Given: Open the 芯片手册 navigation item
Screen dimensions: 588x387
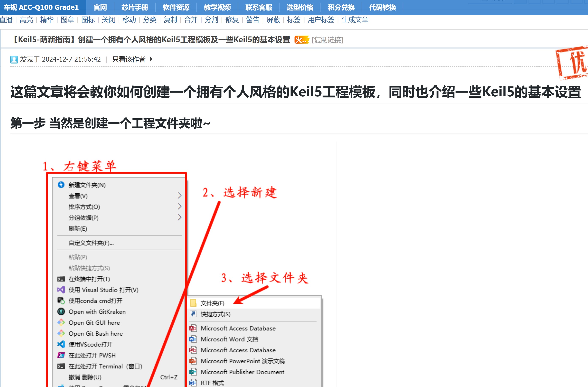Looking at the screenshot, I should click(x=135, y=7).
